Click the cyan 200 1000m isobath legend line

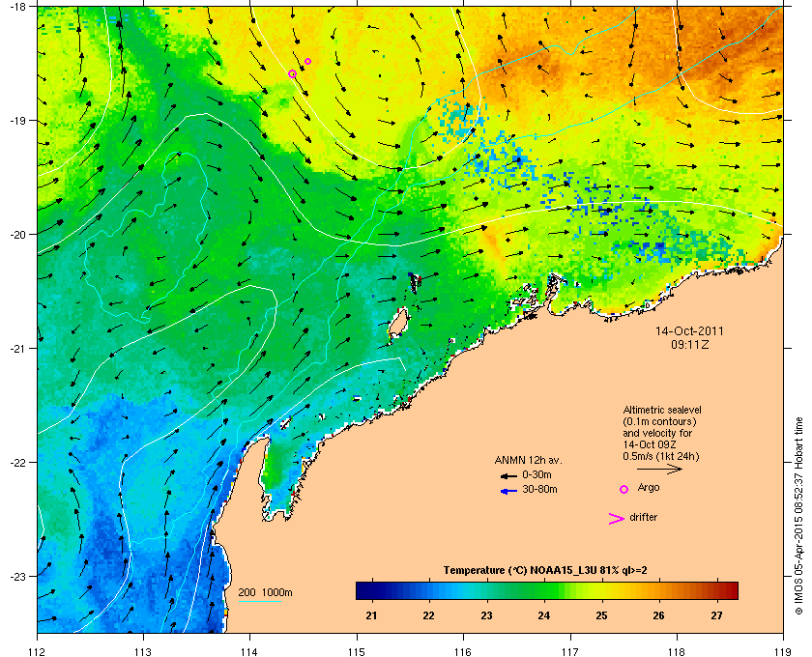pyautogui.click(x=260, y=602)
